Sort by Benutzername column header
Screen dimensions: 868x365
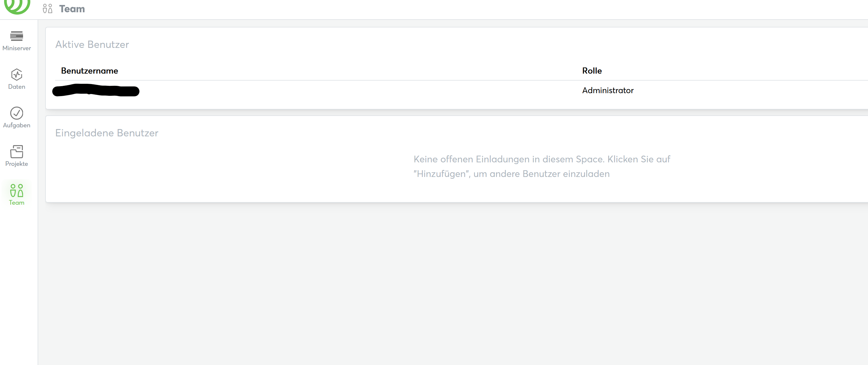pos(89,71)
